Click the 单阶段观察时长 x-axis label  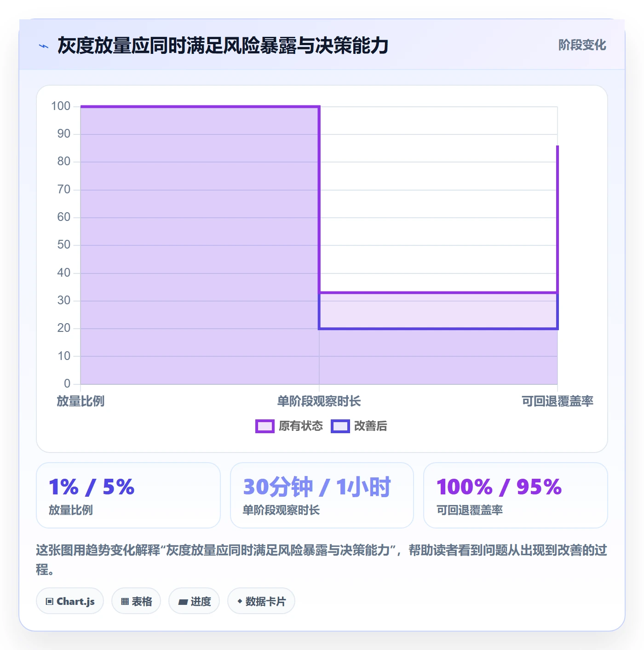click(x=319, y=401)
